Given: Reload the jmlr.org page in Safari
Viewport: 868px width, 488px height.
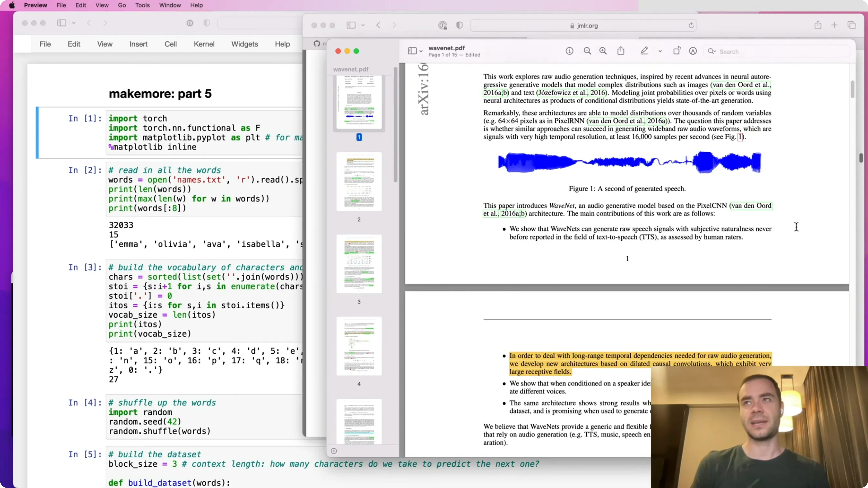Looking at the screenshot, I should pyautogui.click(x=691, y=25).
